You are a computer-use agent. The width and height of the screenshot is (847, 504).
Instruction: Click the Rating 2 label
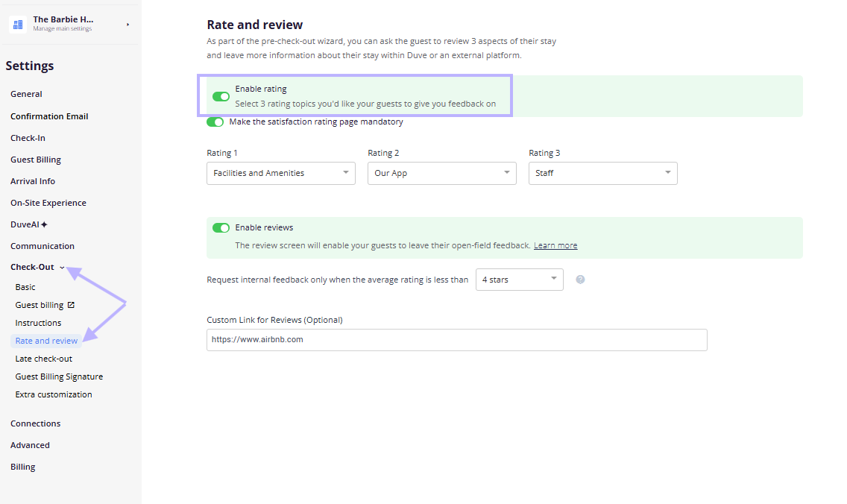pyautogui.click(x=383, y=153)
